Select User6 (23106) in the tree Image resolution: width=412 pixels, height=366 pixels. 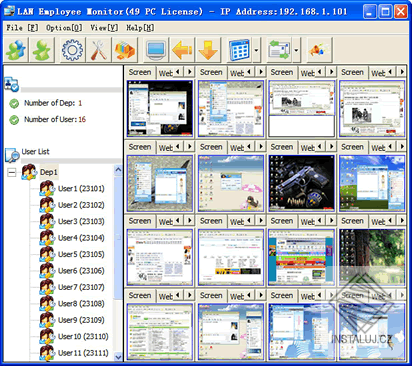point(81,271)
